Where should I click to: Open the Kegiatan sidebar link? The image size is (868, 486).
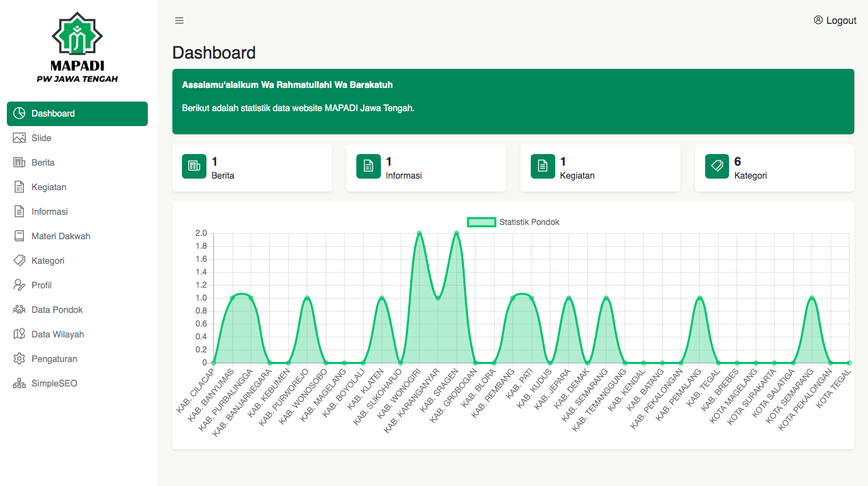[49, 187]
